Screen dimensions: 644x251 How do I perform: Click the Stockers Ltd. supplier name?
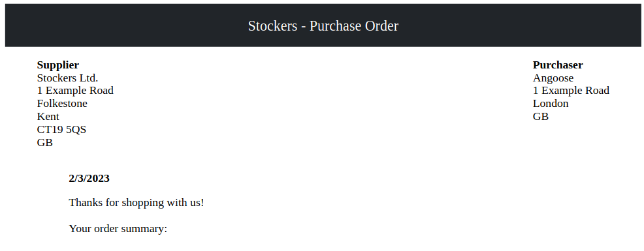(x=67, y=78)
